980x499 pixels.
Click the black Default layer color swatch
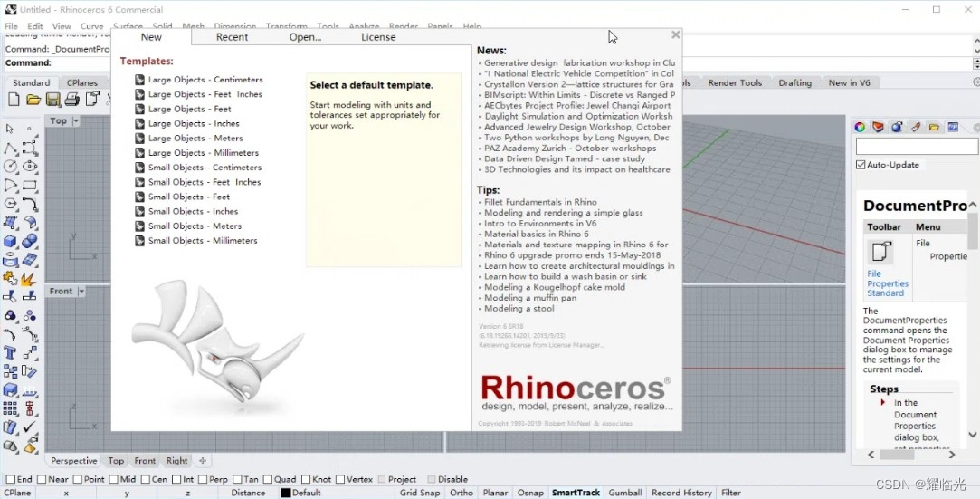[286, 493]
